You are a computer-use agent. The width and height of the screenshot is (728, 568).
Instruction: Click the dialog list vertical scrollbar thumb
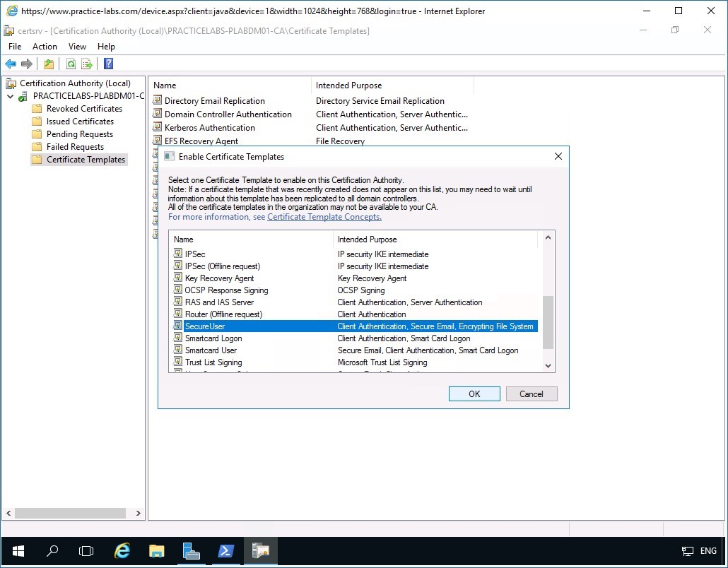[548, 322]
